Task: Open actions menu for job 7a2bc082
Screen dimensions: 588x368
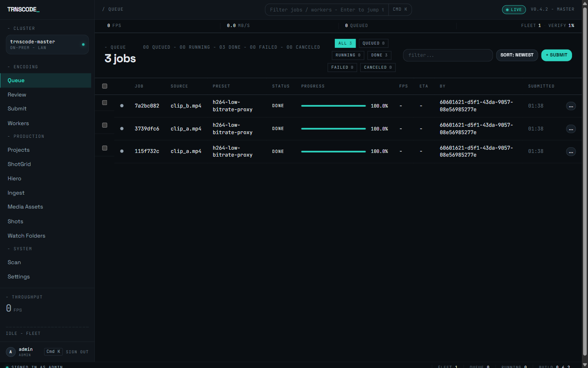Action: click(571, 106)
